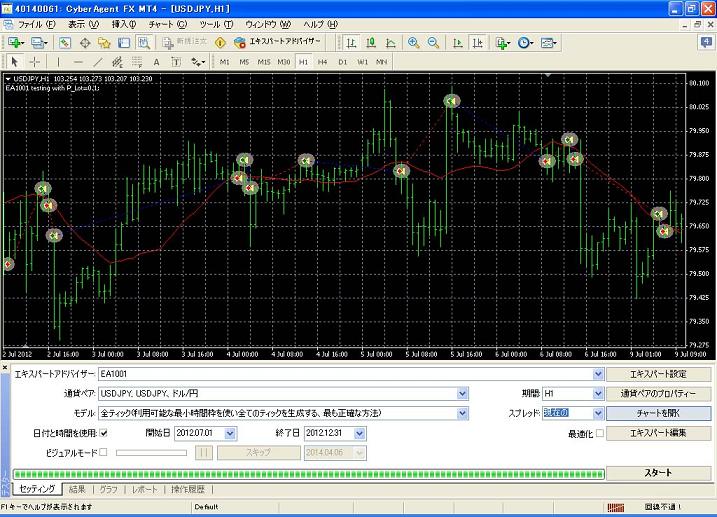Image resolution: width=717 pixels, height=517 pixels.
Task: Open the 表示 menu
Action: 83,24
